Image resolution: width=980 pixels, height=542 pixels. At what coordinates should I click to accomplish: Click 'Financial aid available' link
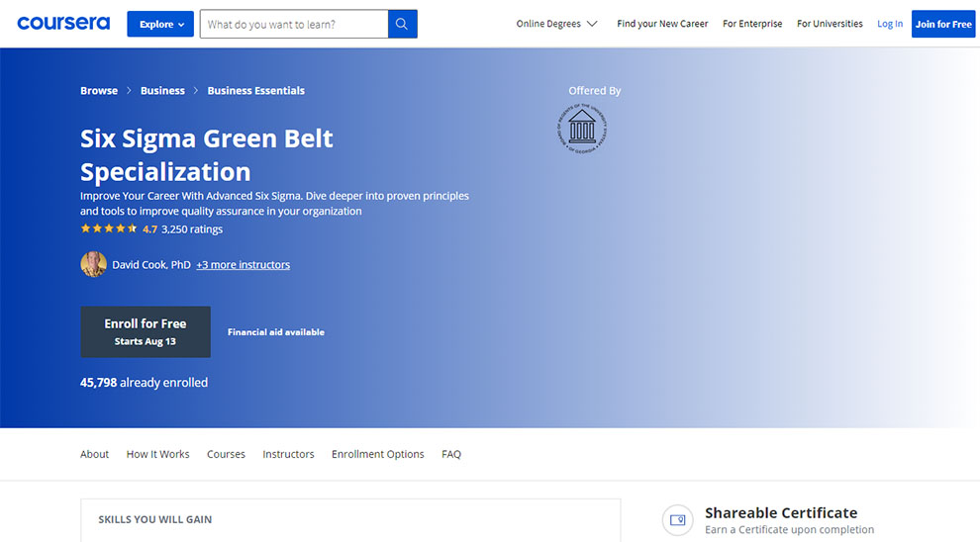(275, 332)
